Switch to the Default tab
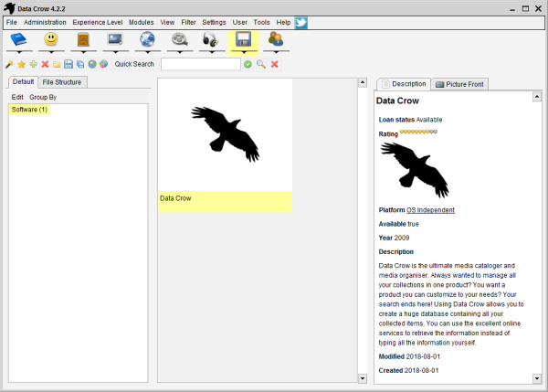548x392 pixels. point(23,82)
